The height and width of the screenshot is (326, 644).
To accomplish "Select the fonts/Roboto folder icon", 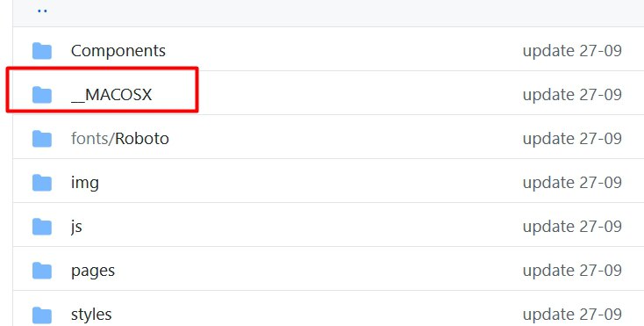I will tap(42, 139).
